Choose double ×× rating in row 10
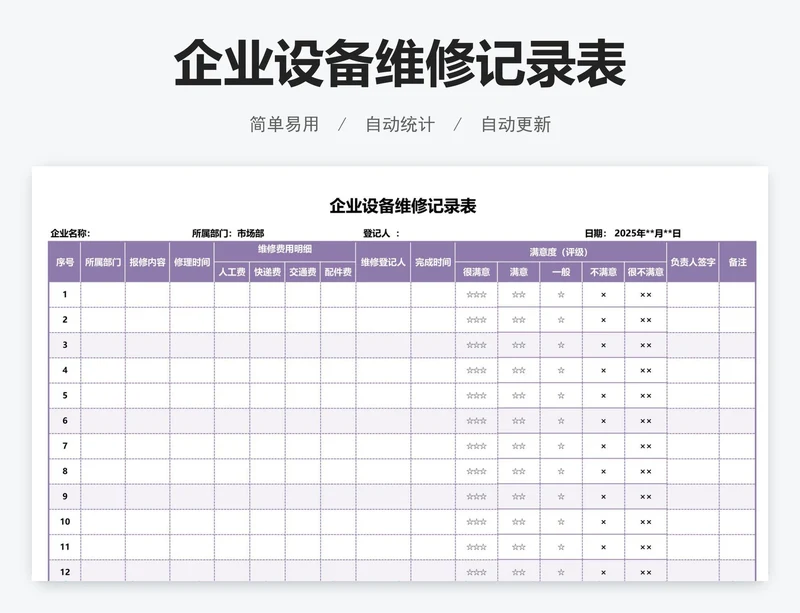This screenshot has height=613, width=800. click(x=645, y=522)
